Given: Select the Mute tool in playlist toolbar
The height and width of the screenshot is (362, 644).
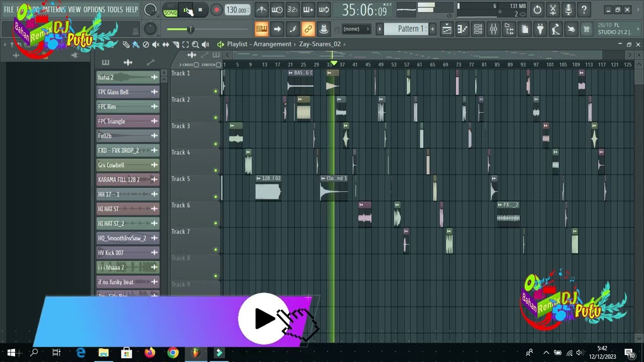Looking at the screenshot, I should click(156, 45).
